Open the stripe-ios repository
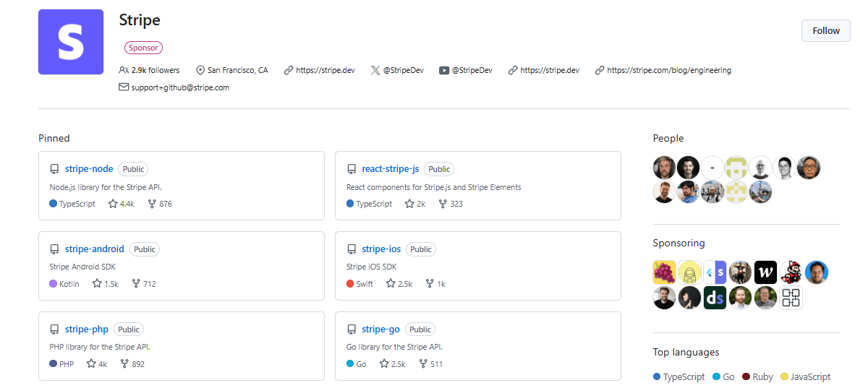Viewport: 868px width, 388px height. click(x=381, y=249)
